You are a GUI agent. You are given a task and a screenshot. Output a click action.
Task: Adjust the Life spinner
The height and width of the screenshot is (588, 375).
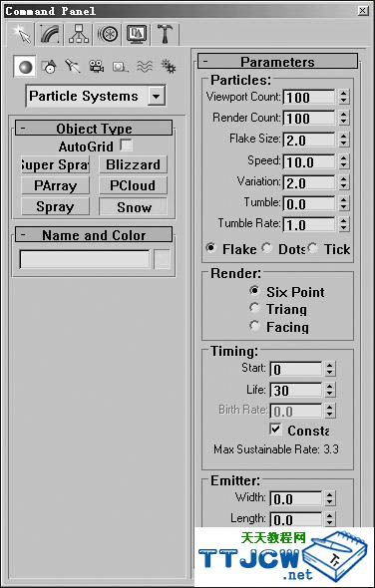pyautogui.click(x=329, y=391)
